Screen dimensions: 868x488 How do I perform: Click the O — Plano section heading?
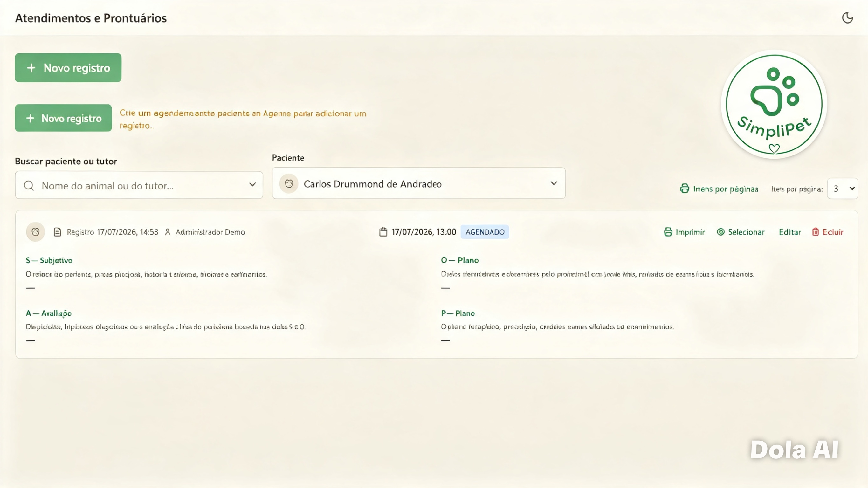tap(460, 260)
